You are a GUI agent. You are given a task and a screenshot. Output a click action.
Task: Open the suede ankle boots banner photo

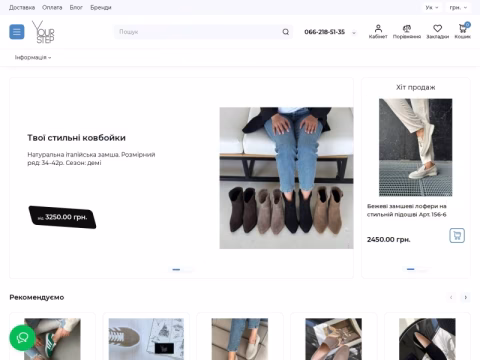pos(286,178)
